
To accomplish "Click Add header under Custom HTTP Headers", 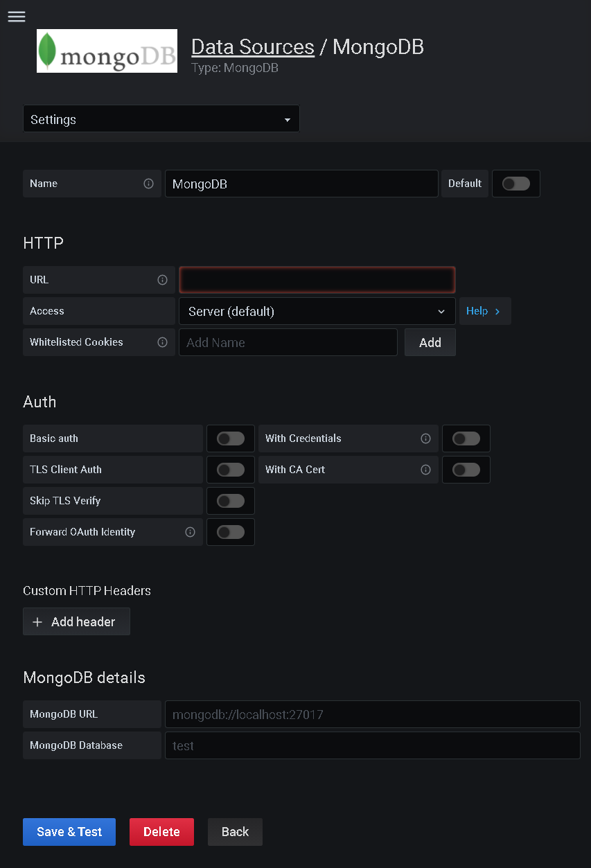I will pos(76,621).
